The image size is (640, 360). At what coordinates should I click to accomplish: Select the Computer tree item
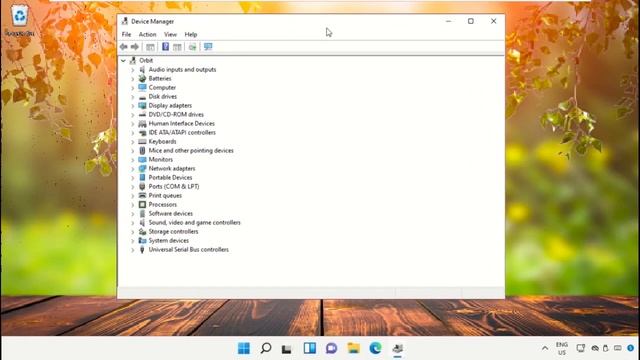coord(162,87)
